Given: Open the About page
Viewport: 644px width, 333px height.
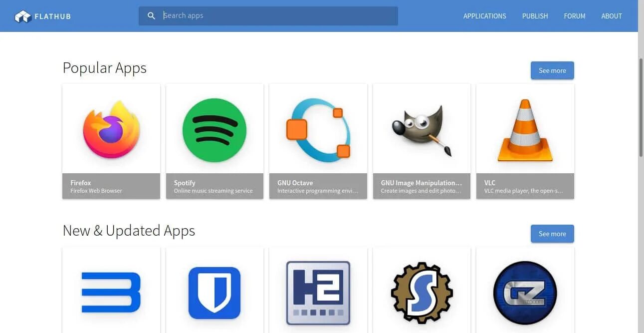Looking at the screenshot, I should pos(612,16).
